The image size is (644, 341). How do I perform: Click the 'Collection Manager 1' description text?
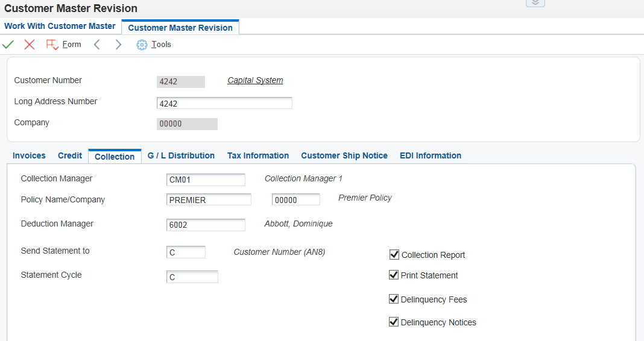click(303, 178)
